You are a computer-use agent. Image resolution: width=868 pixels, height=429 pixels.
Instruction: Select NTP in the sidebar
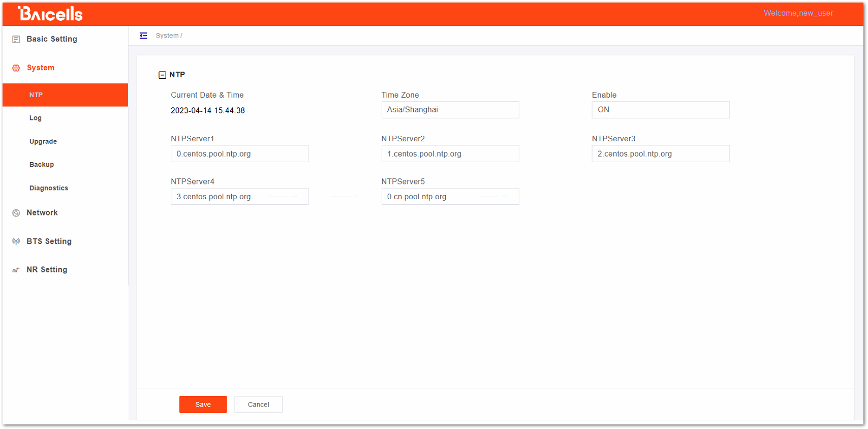[x=65, y=95]
